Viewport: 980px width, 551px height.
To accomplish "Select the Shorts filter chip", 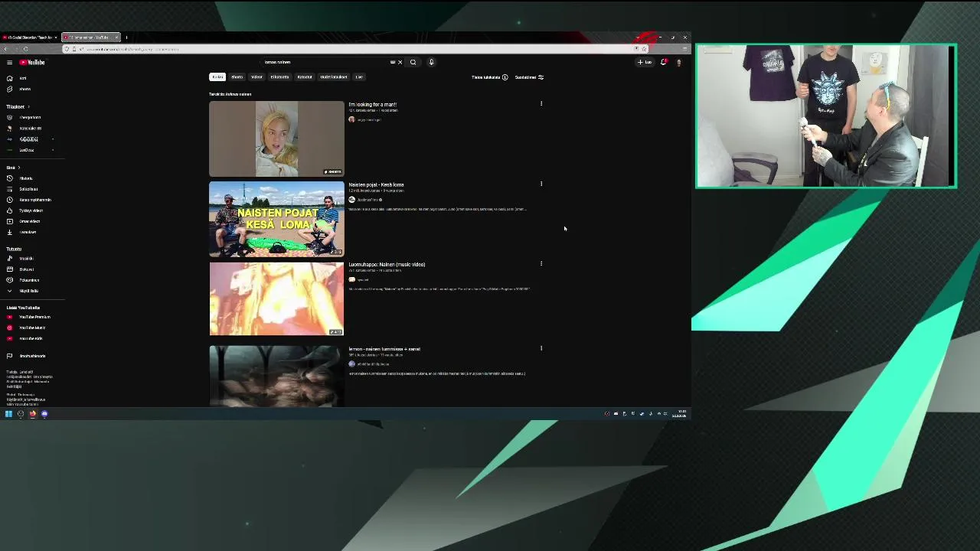I will [x=237, y=77].
